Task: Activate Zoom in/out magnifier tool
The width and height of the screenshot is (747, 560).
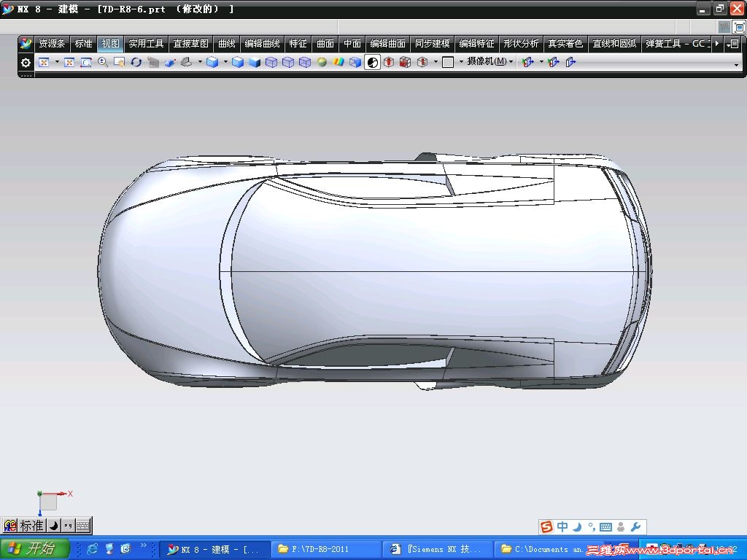Action: [x=102, y=63]
